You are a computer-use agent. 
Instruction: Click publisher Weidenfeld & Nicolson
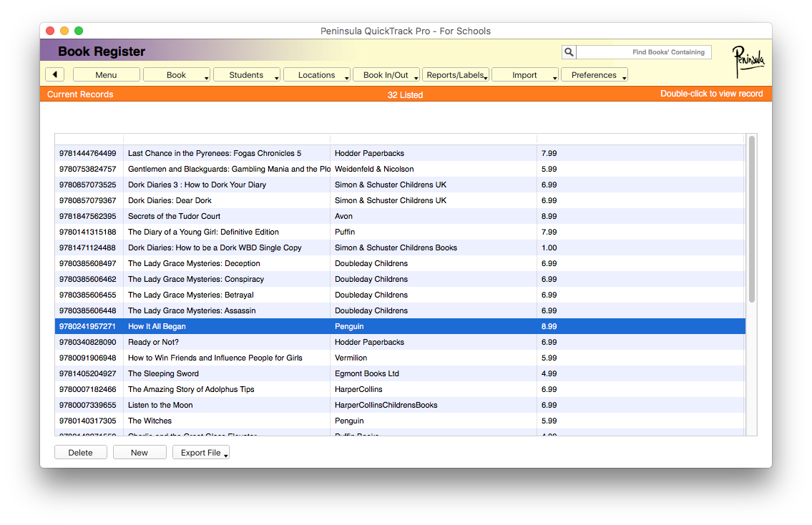point(374,169)
